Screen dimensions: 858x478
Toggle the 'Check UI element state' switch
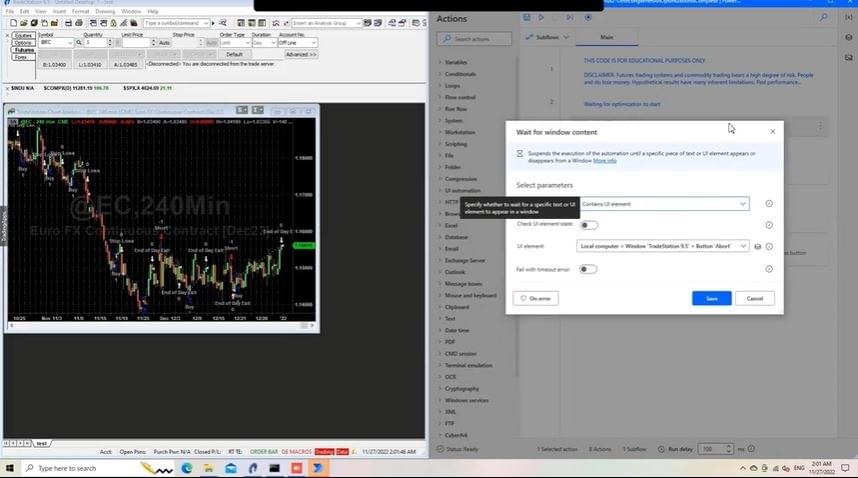click(x=588, y=225)
